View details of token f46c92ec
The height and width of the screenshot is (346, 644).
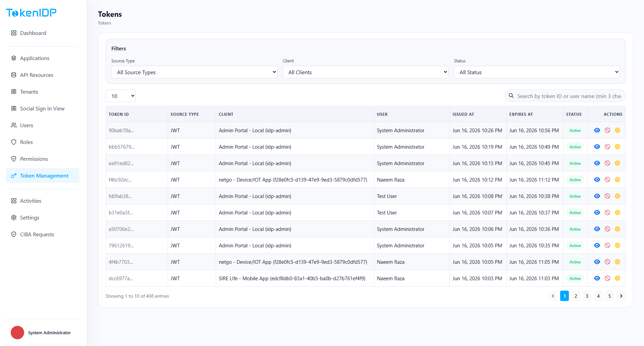(x=597, y=180)
